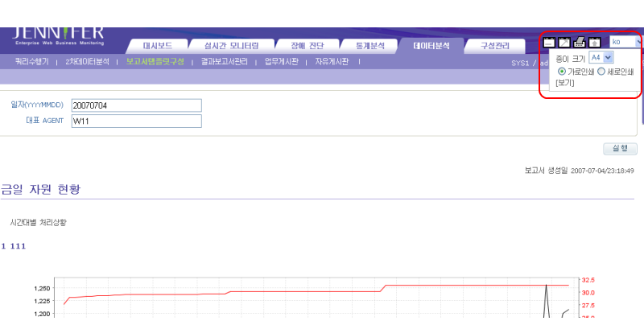644x321 pixels.
Task: Switch to 대시보드 tab
Action: tap(157, 46)
